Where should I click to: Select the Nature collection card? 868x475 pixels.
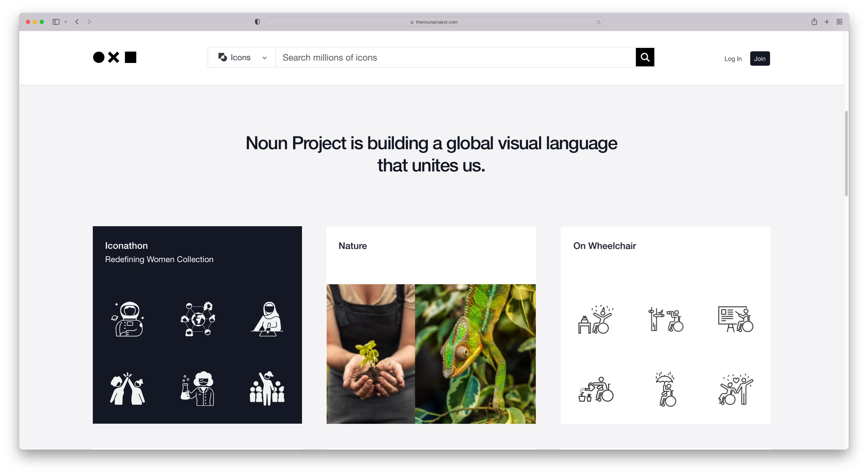(x=431, y=325)
